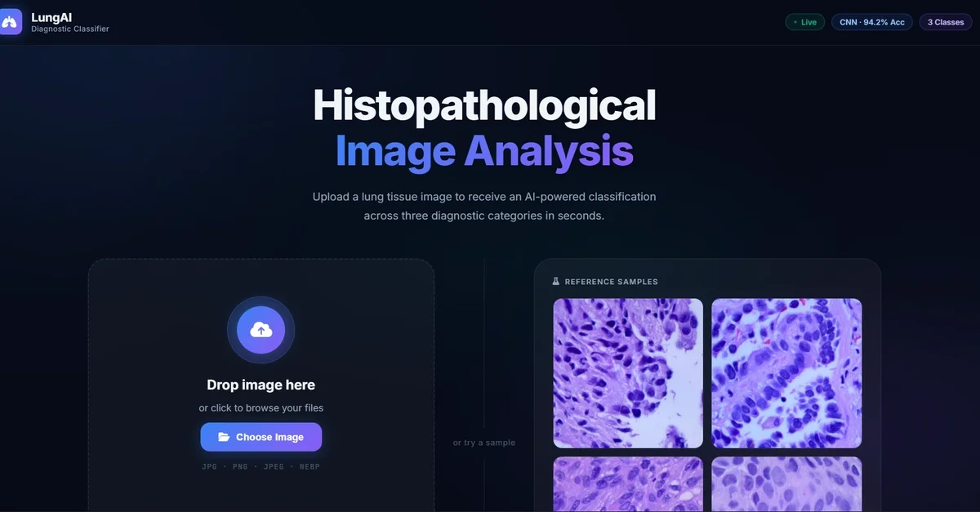Screen dimensions: 980x512
Task: Click the 3 Classes badge
Action: [946, 22]
